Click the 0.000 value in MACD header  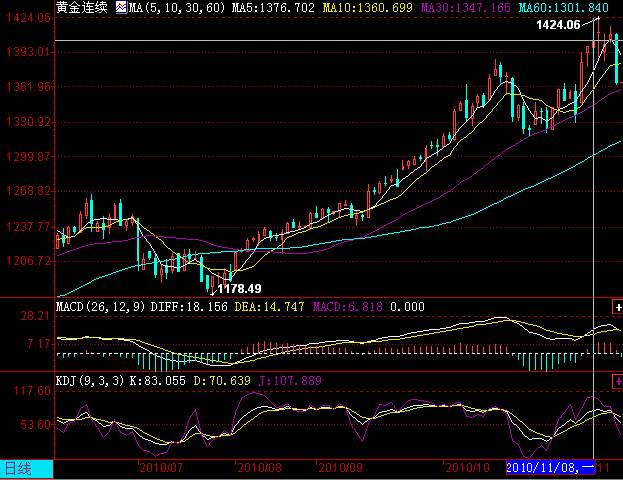click(407, 307)
